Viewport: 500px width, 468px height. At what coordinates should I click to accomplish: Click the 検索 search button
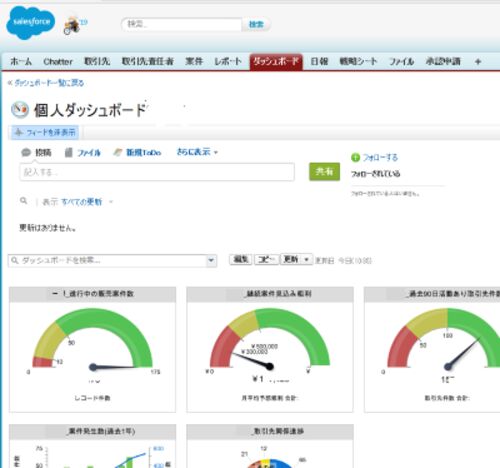click(256, 24)
